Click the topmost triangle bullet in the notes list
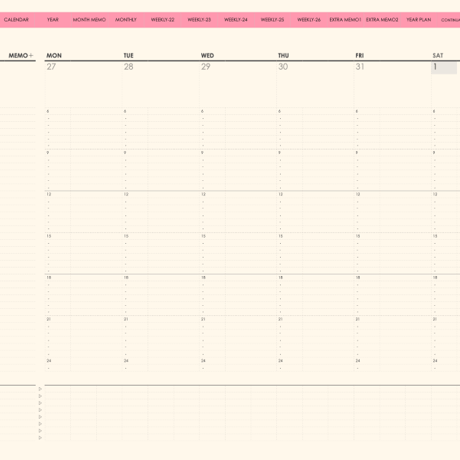The image size is (460, 460). [40, 389]
